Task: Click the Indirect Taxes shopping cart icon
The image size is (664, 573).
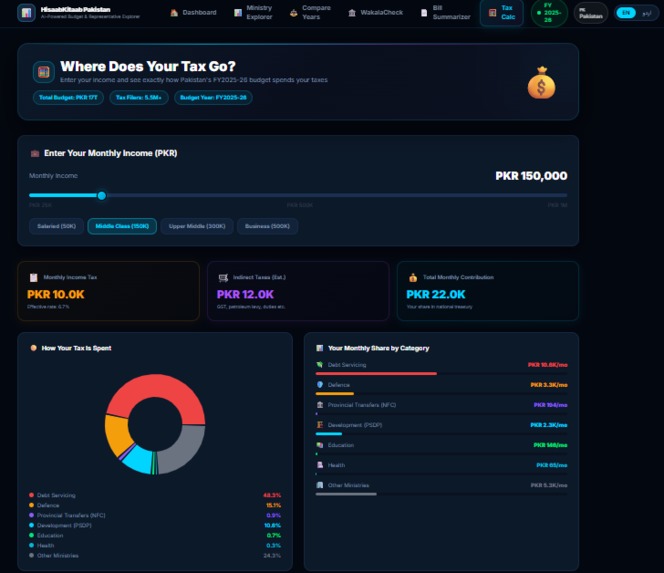Action: coord(223,277)
